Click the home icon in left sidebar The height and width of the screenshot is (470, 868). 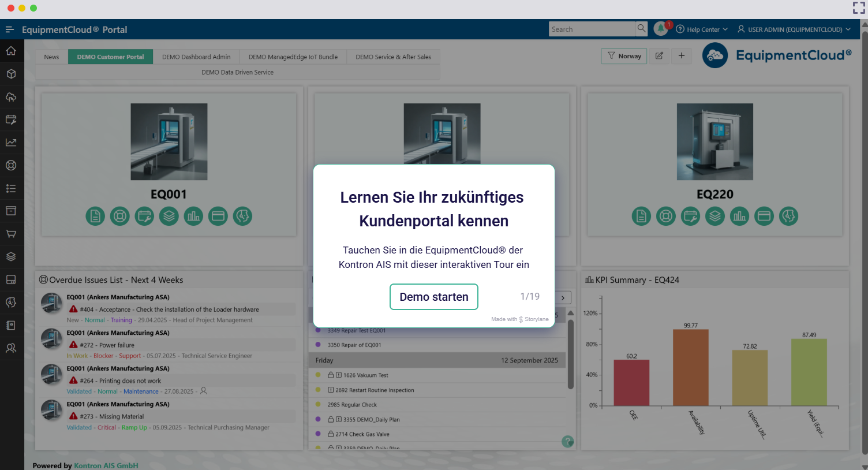(11, 51)
